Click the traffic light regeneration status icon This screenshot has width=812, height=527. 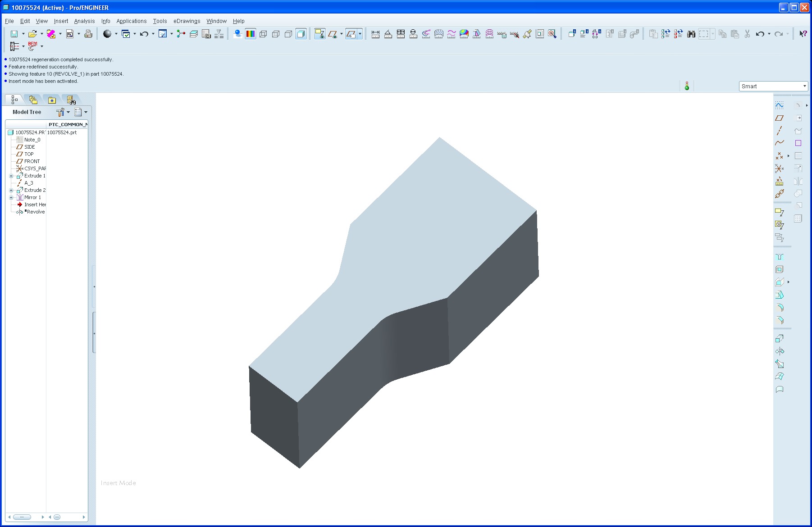(x=687, y=86)
